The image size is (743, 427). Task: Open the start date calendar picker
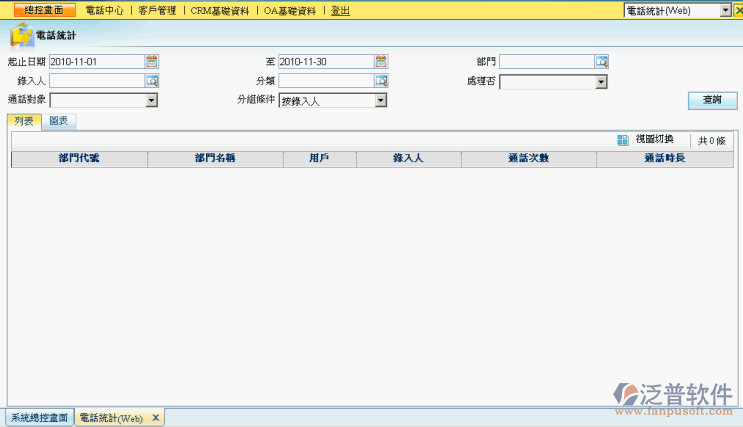pyautogui.click(x=152, y=61)
